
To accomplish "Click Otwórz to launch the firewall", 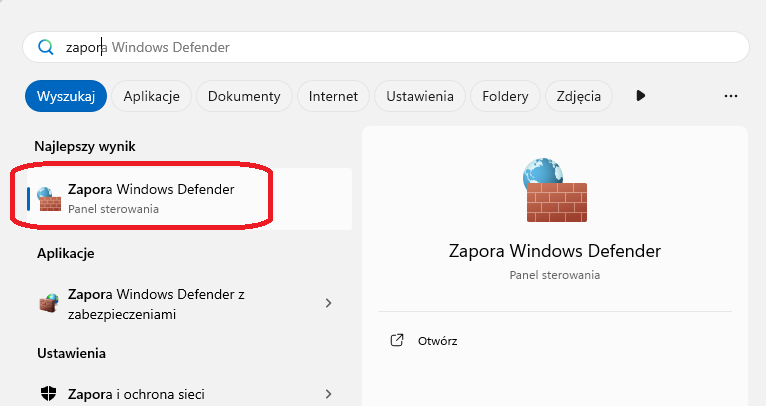I will point(438,340).
